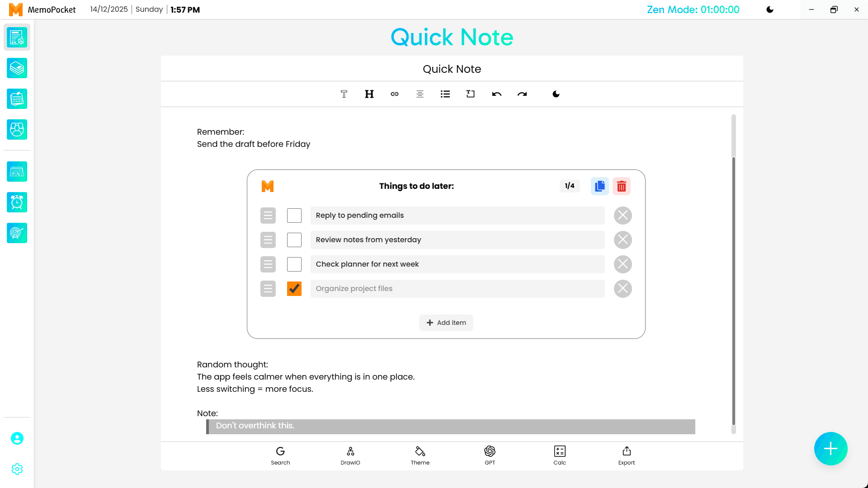Uncheck the Organize project files box
This screenshot has width=868, height=488.
point(294,289)
